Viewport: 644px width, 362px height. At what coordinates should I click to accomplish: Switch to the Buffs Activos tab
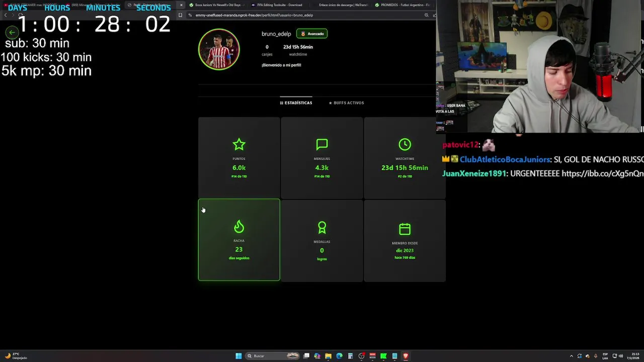coord(346,103)
